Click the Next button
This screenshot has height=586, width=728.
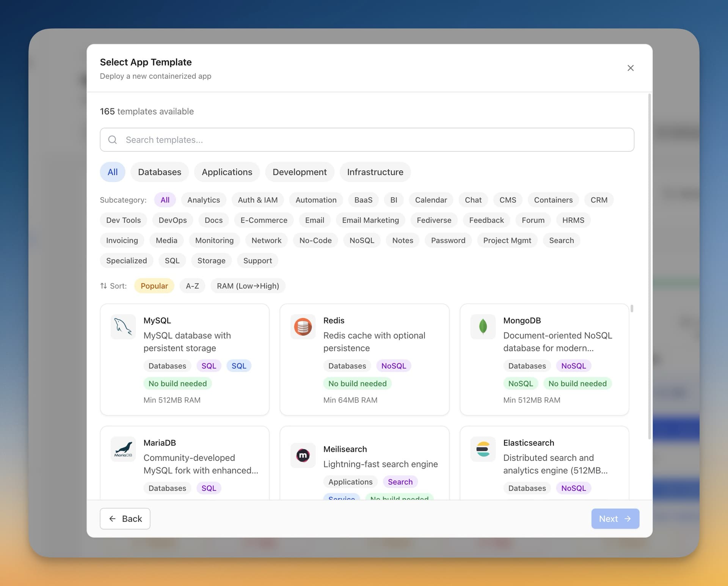pos(615,518)
